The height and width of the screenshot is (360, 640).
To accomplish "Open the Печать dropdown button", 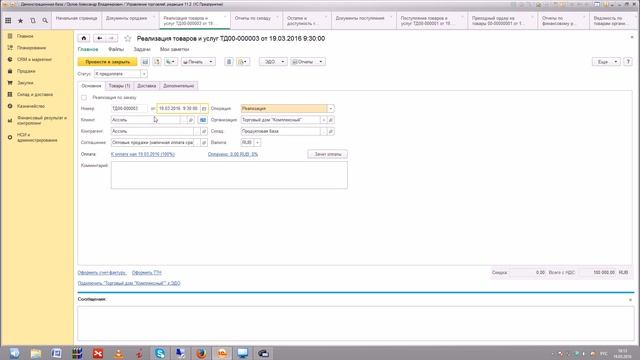I will click(198, 62).
